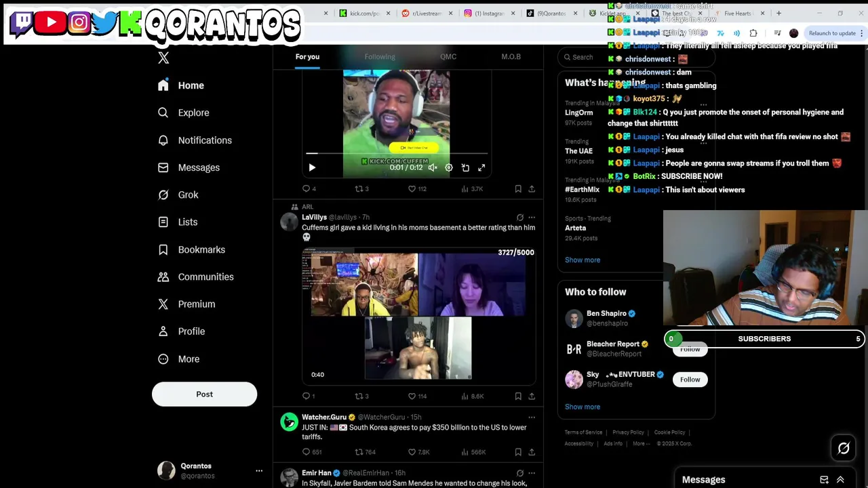Open the Notifications bell page
This screenshot has height=488, width=868.
pos(195,140)
